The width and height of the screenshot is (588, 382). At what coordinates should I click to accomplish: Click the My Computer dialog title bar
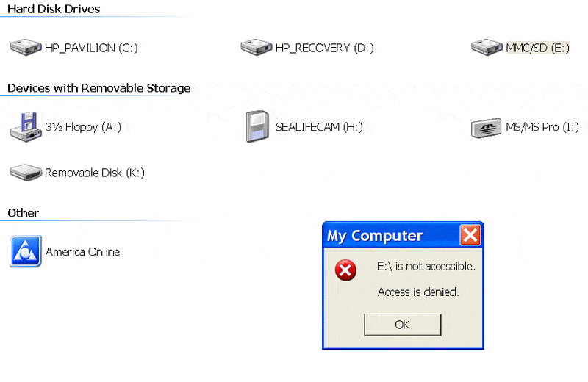tap(382, 235)
